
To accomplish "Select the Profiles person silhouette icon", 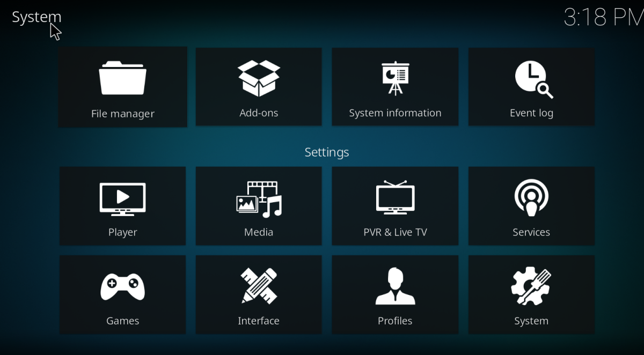I will tap(395, 286).
